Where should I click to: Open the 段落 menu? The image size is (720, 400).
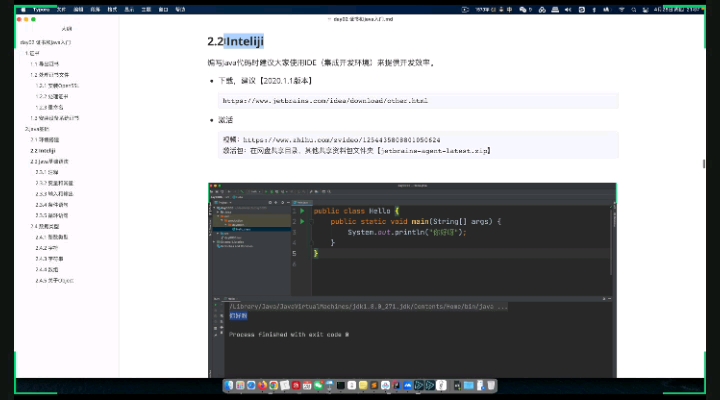click(96, 10)
